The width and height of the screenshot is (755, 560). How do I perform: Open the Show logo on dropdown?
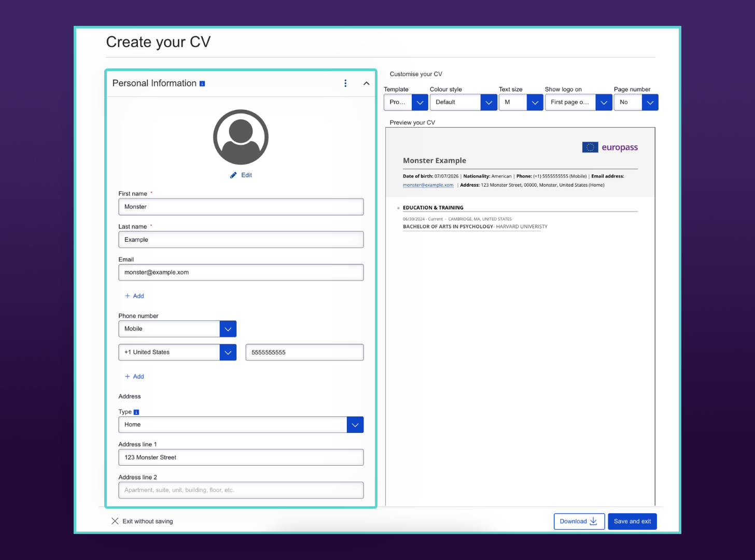[579, 102]
